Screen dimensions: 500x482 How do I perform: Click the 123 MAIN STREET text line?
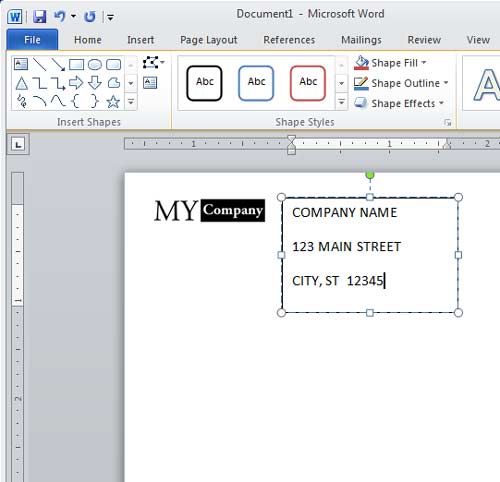pyautogui.click(x=346, y=247)
